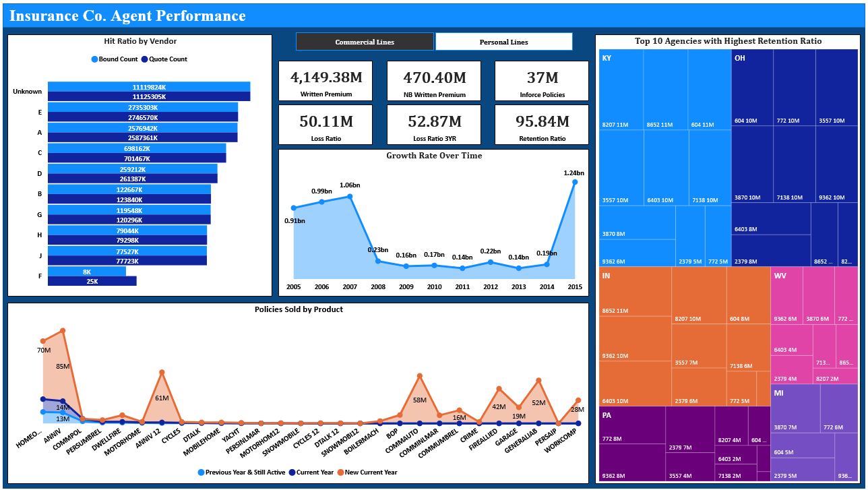Select the FIREALLIED 42M data point
The height and width of the screenshot is (490, 868).
[499, 389]
